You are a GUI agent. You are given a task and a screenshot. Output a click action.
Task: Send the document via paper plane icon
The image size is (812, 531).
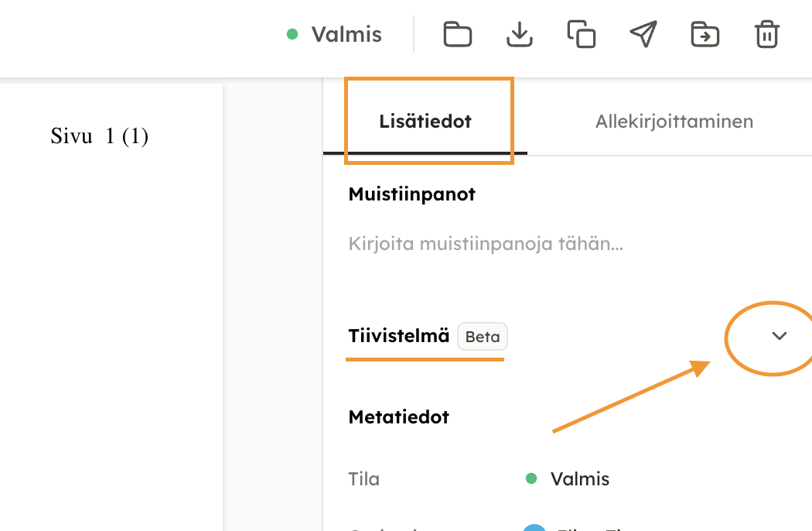coord(643,35)
